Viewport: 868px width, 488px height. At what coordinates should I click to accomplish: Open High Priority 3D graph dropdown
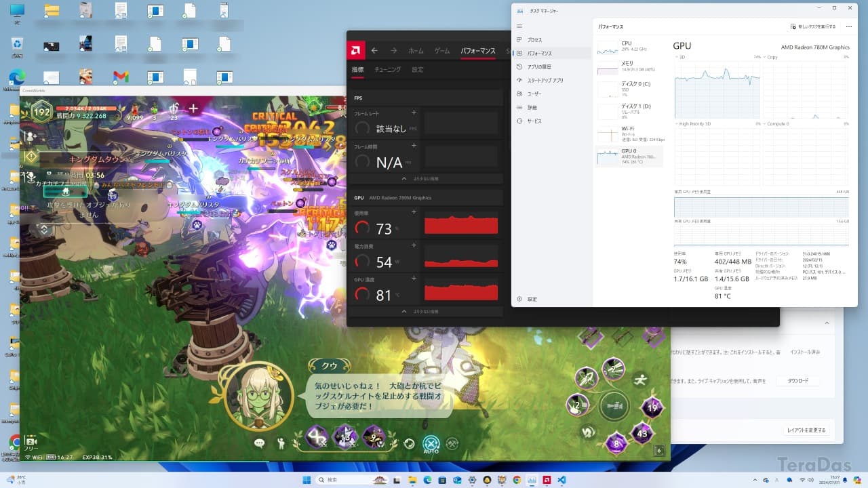tap(692, 124)
